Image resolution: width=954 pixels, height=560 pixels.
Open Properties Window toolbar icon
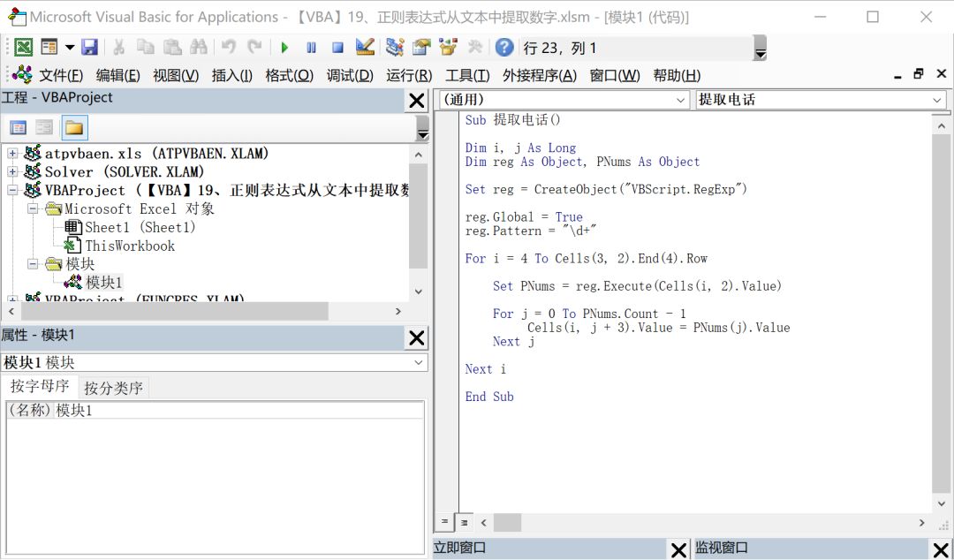tap(421, 48)
